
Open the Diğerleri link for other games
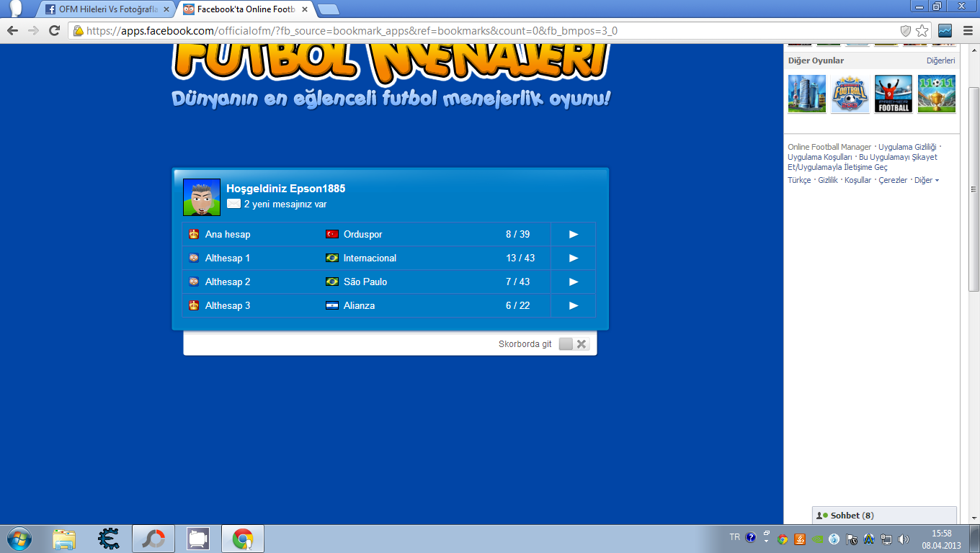pos(941,60)
